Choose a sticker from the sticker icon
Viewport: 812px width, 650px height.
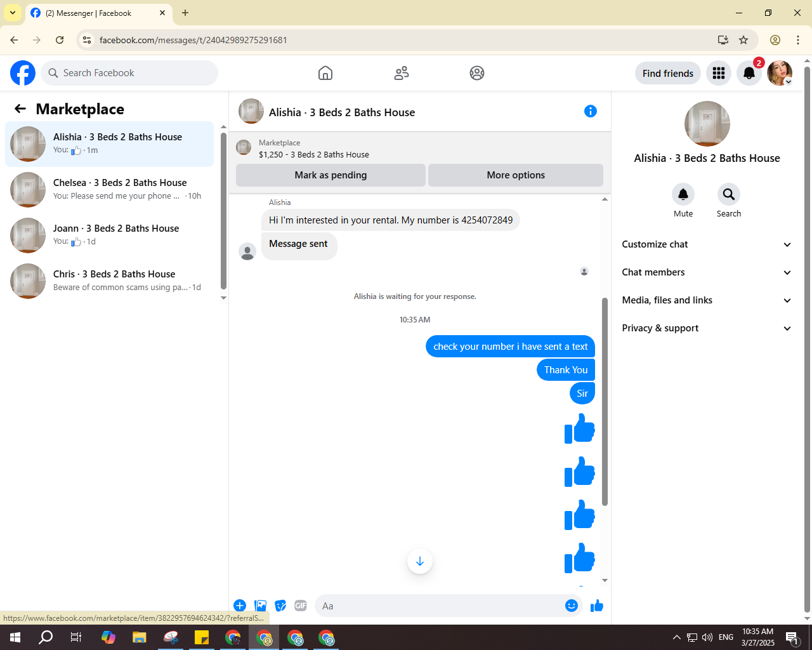click(x=280, y=606)
